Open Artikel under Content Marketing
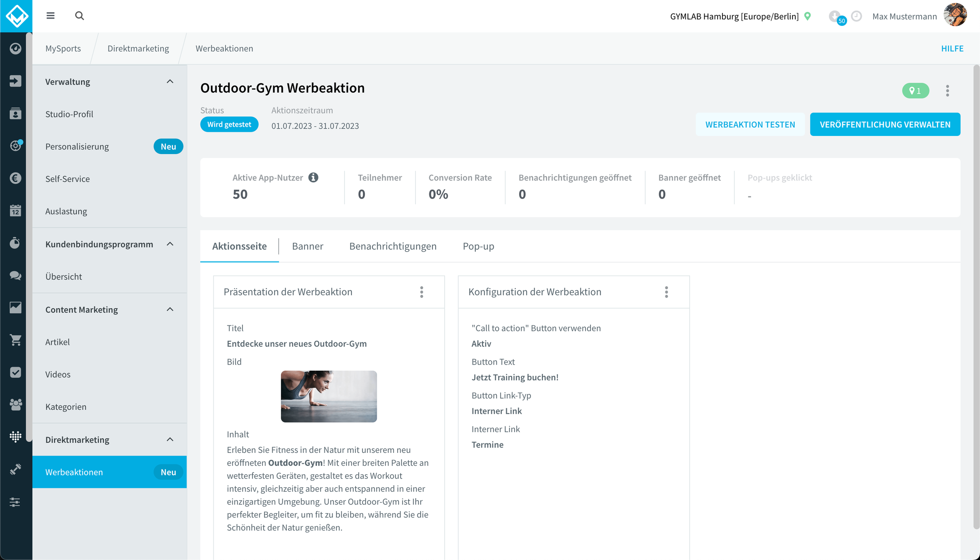 click(x=109, y=342)
